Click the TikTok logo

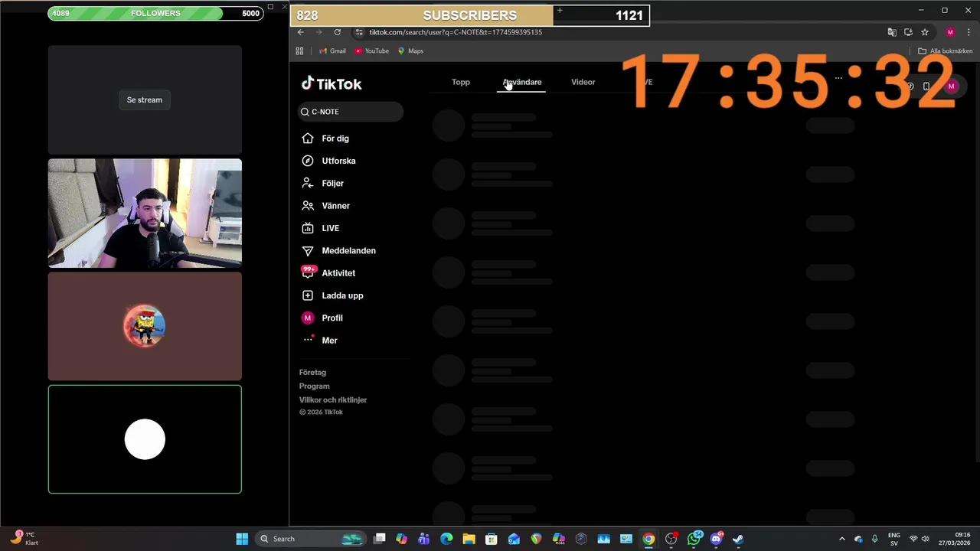click(332, 83)
